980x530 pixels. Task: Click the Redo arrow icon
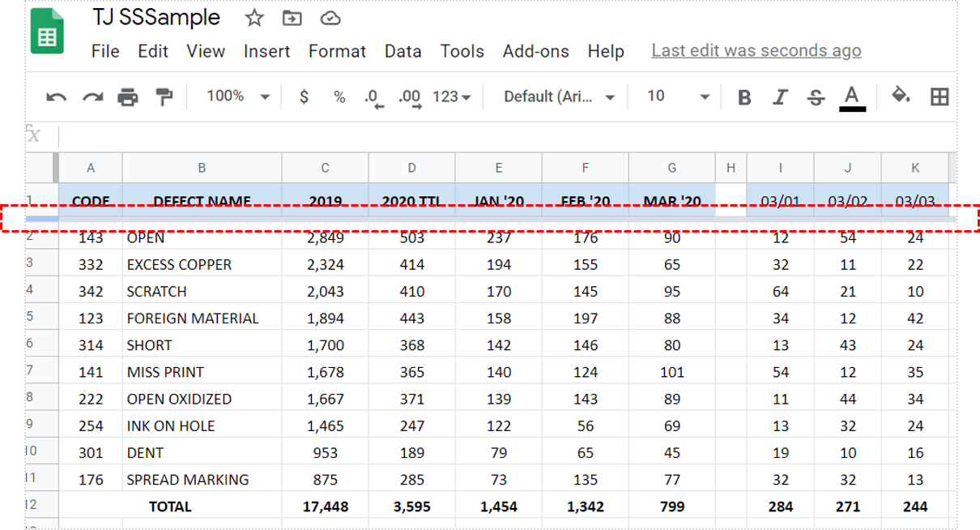click(92, 97)
